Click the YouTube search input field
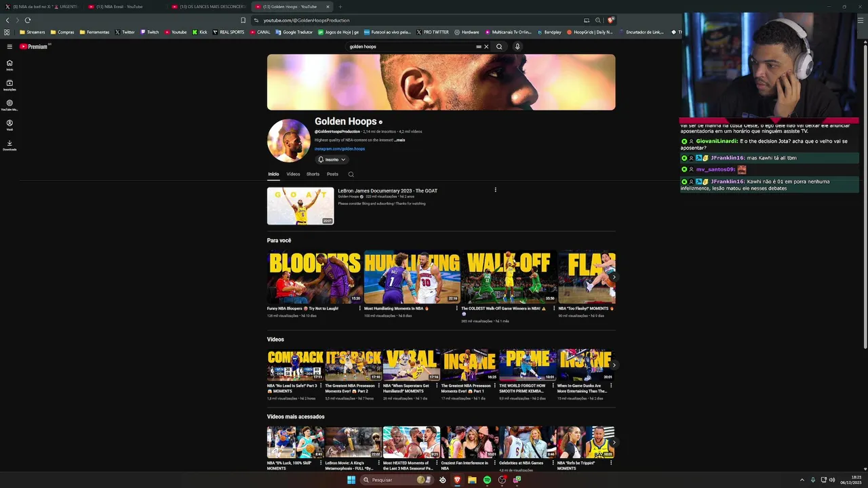This screenshot has height=488, width=868. pos(410,47)
